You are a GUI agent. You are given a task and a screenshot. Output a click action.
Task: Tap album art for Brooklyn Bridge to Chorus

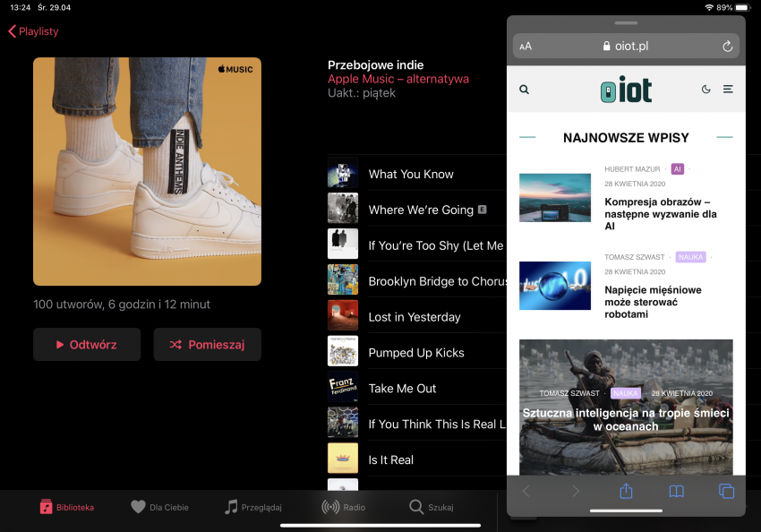click(x=343, y=279)
